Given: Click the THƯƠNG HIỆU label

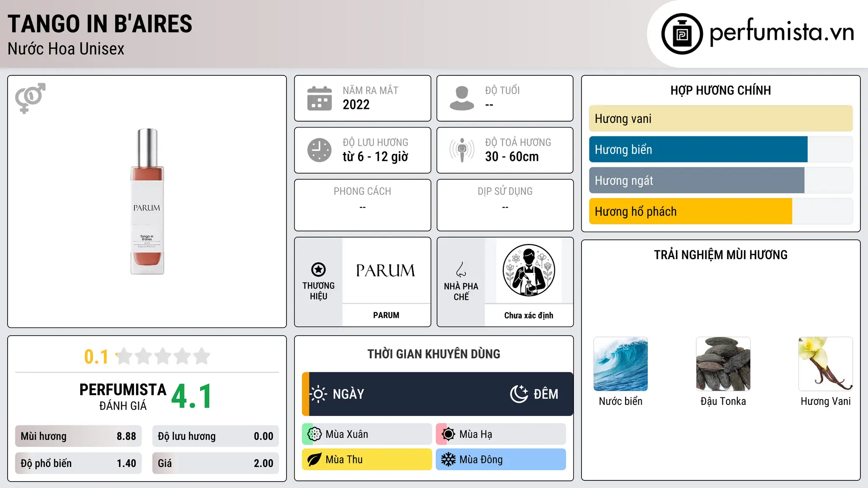Looking at the screenshot, I should click(318, 291).
